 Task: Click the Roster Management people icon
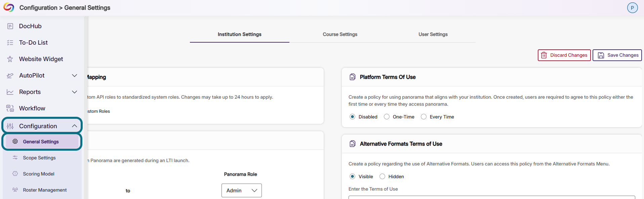click(x=15, y=190)
